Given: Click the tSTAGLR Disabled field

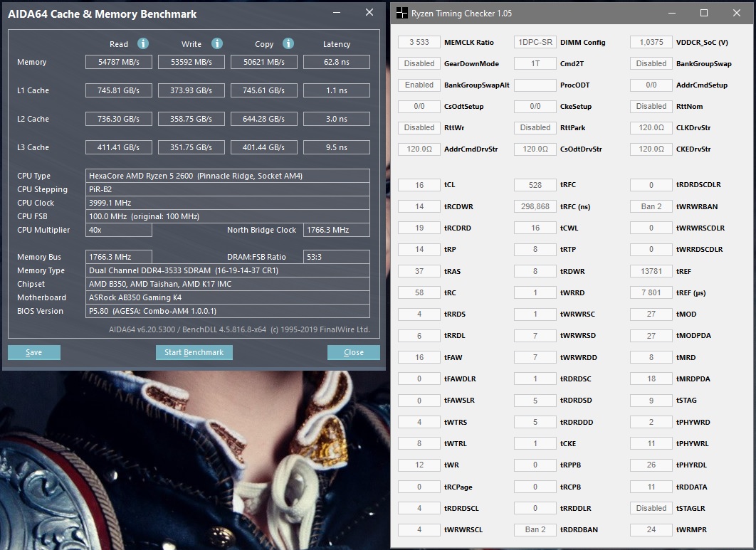Looking at the screenshot, I should point(651,508).
